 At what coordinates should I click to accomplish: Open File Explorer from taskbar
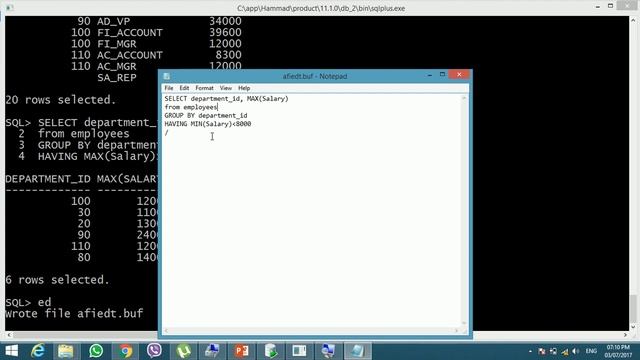click(x=65, y=351)
